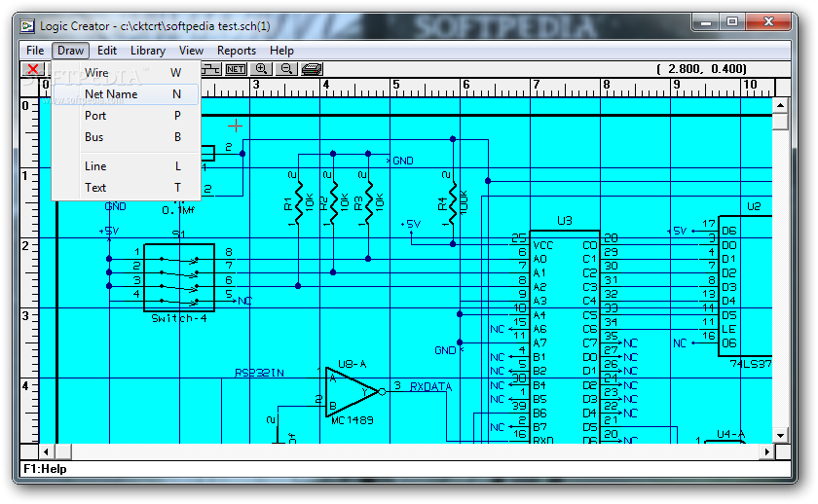The image size is (818, 504).
Task: Choose Text from the Draw menu
Action: point(127,188)
